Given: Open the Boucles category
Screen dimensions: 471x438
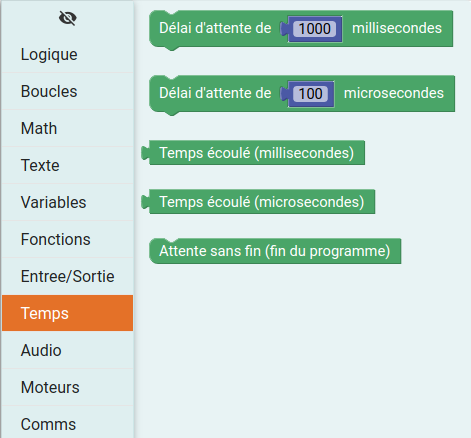Looking at the screenshot, I should [67, 91].
